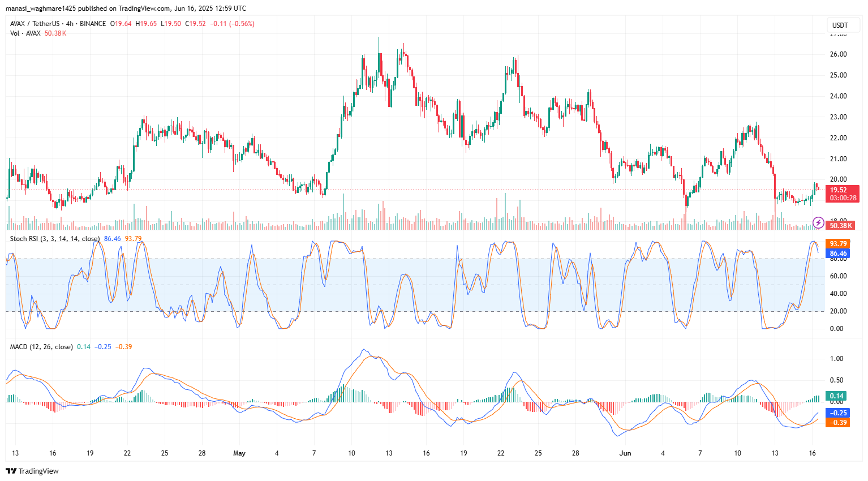This screenshot has width=868, height=481.
Task: Click the TradingView.com publication timestamp link
Action: coord(145,8)
